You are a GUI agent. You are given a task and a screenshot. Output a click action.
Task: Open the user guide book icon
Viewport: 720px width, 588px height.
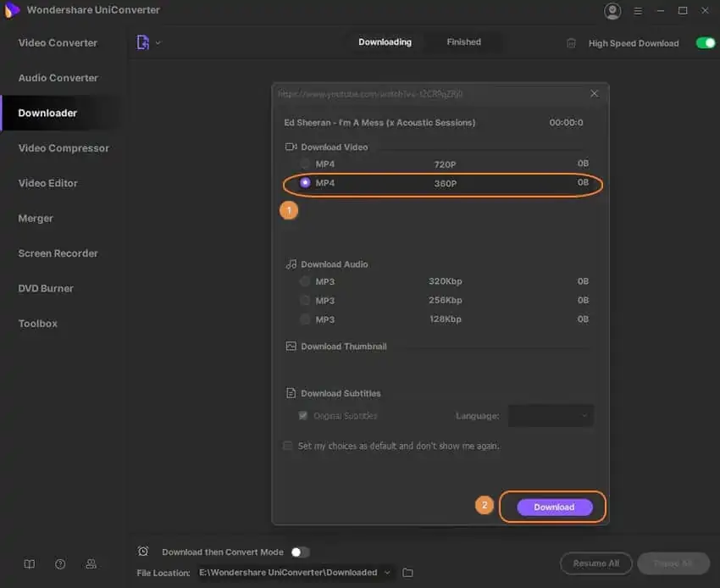tap(30, 564)
